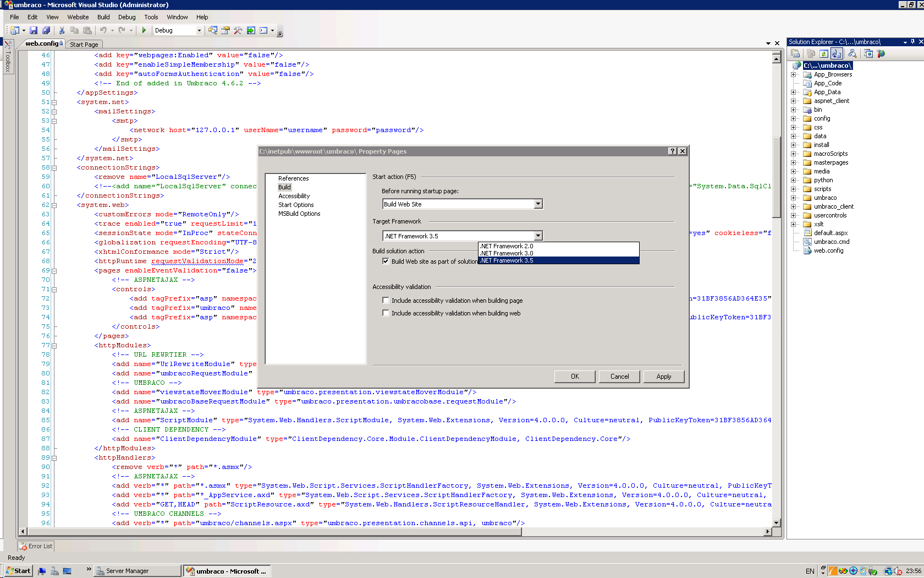Click the Command Window toolbar icon
Viewport: 924px width, 578px height.
(263, 30)
